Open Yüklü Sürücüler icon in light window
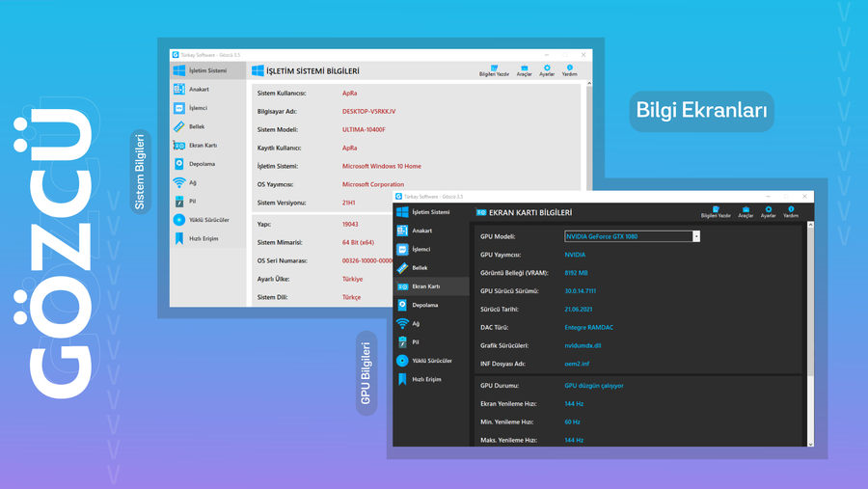The width and height of the screenshot is (868, 489). 178,220
